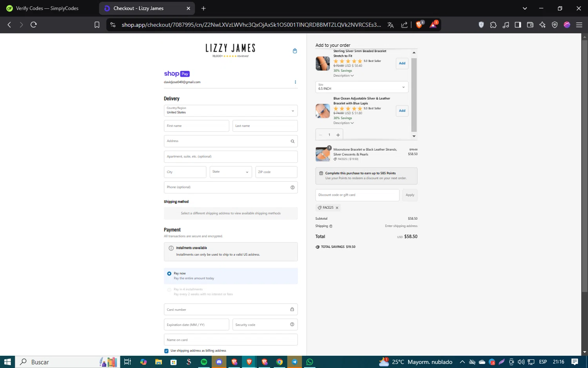Screen dimensions: 588x368
Task: Click the upsell list scrollbar thumb
Action: (x=414, y=95)
